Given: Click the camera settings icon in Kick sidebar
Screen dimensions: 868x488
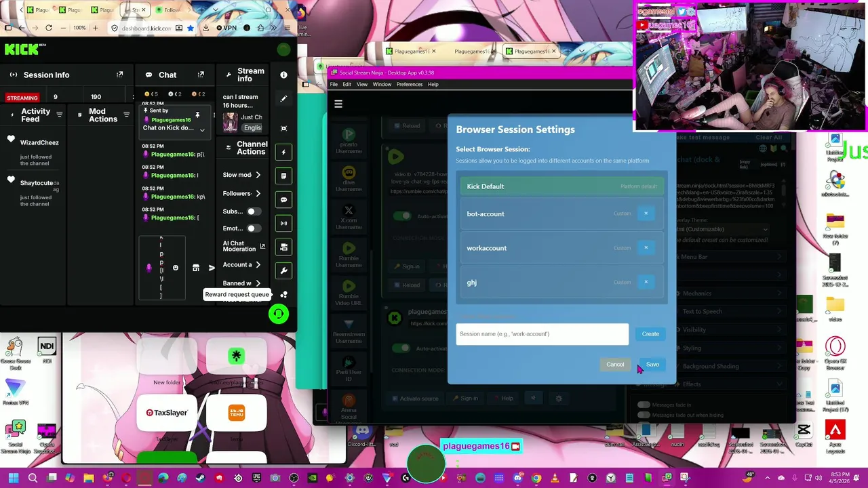Looking at the screenshot, I should (283, 247).
